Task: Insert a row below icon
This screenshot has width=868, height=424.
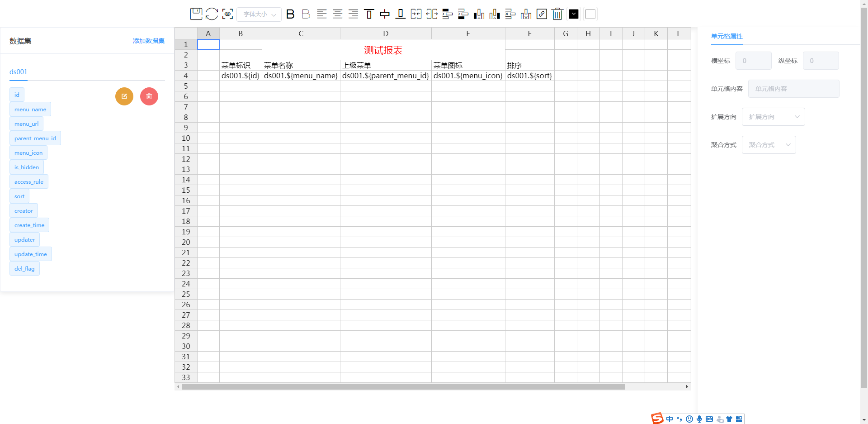Action: [x=463, y=14]
